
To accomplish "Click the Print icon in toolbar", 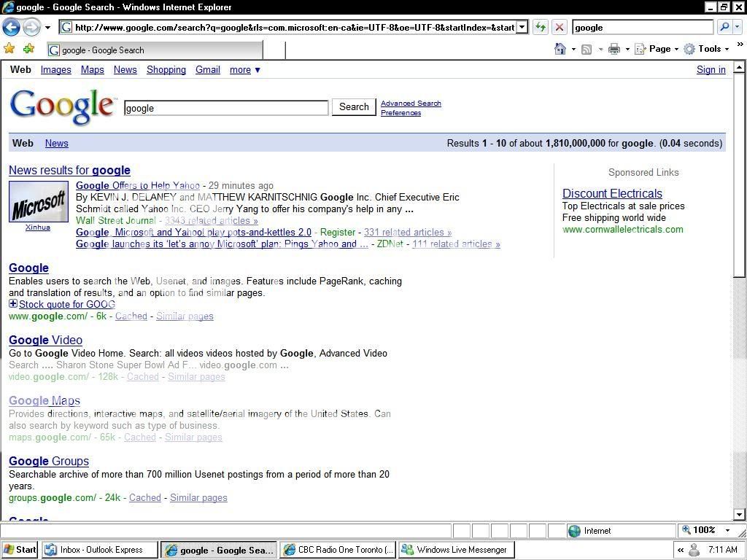I will pyautogui.click(x=614, y=49).
